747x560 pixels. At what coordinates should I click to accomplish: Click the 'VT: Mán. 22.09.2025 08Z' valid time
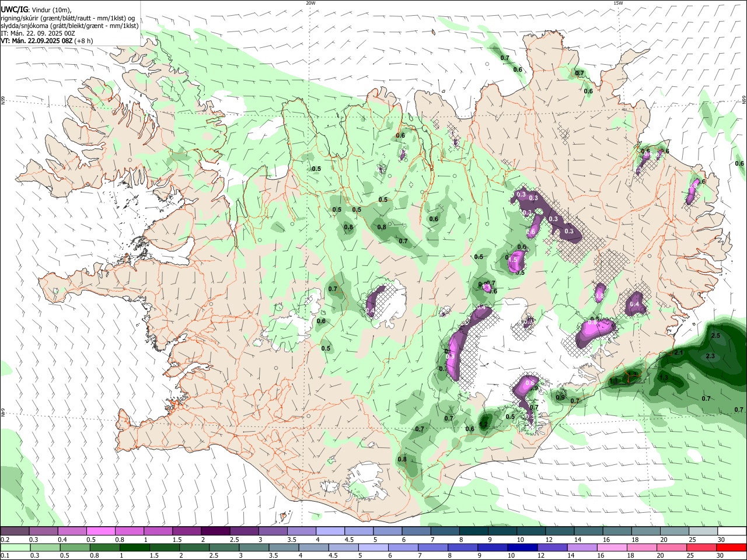(36, 41)
